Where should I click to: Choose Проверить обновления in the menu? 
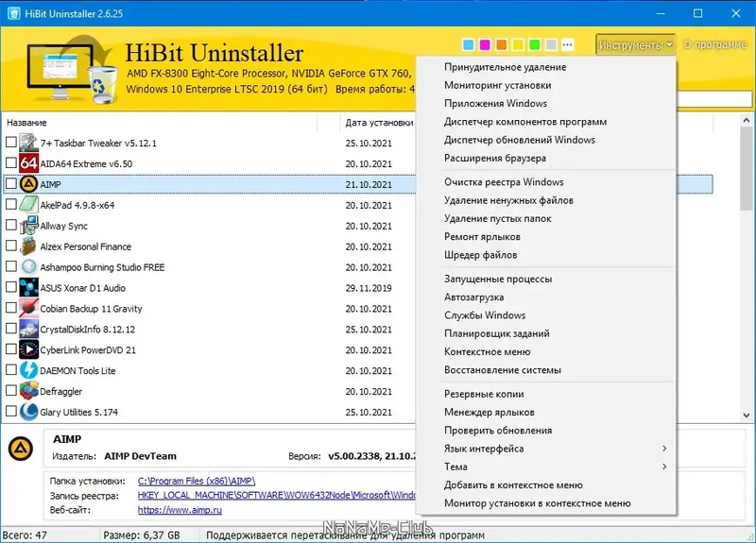click(x=546, y=431)
